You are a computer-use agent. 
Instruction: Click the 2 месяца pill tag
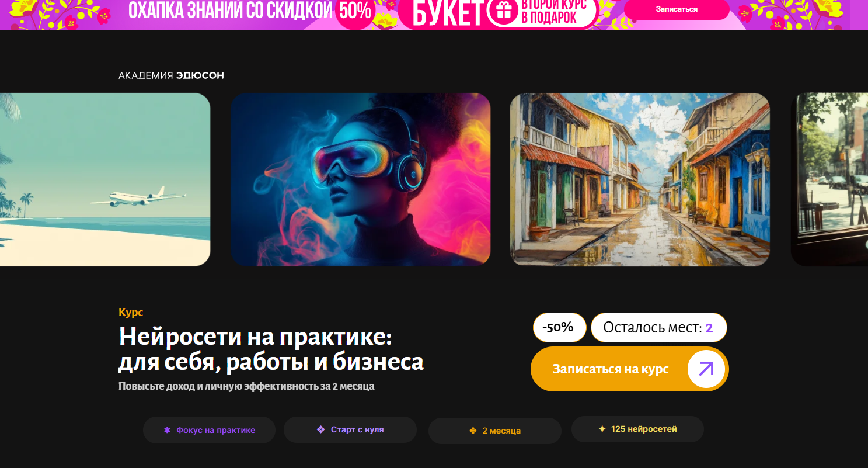495,431
